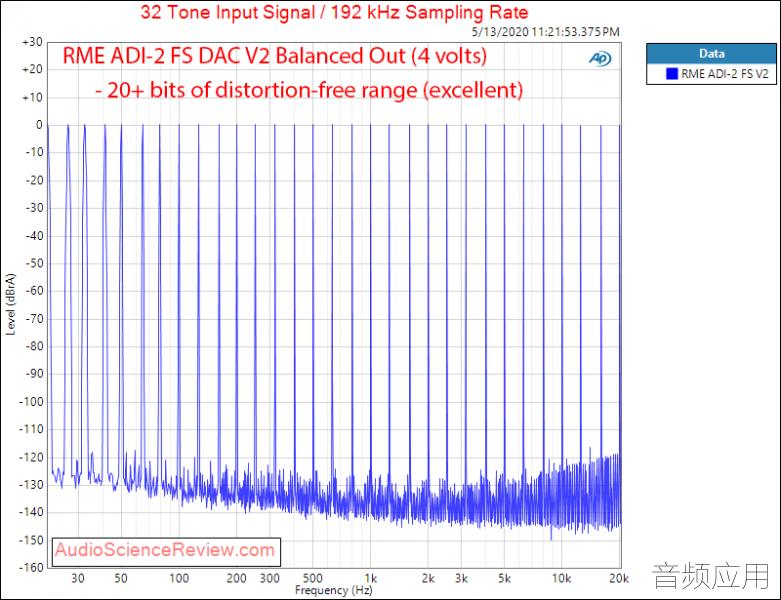The height and width of the screenshot is (600, 781).
Task: Click the -130 y-axis tick label
Action: [x=31, y=484]
